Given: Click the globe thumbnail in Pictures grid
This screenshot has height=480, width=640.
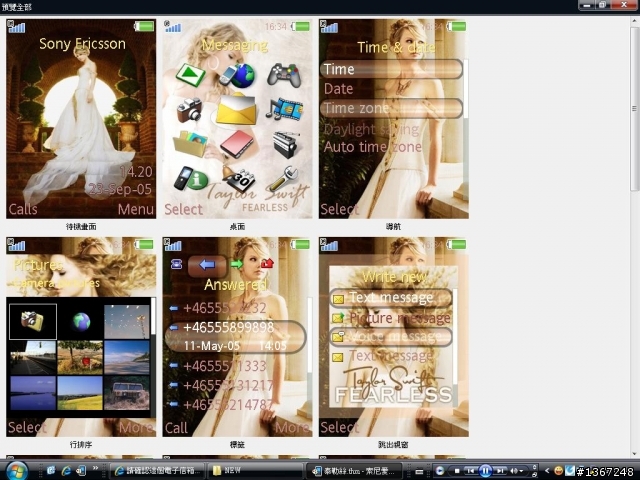Looking at the screenshot, I should pos(81,322).
